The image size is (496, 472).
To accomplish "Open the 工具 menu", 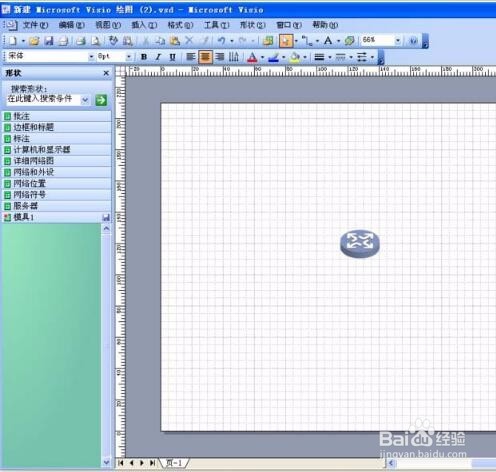I will click(x=216, y=25).
